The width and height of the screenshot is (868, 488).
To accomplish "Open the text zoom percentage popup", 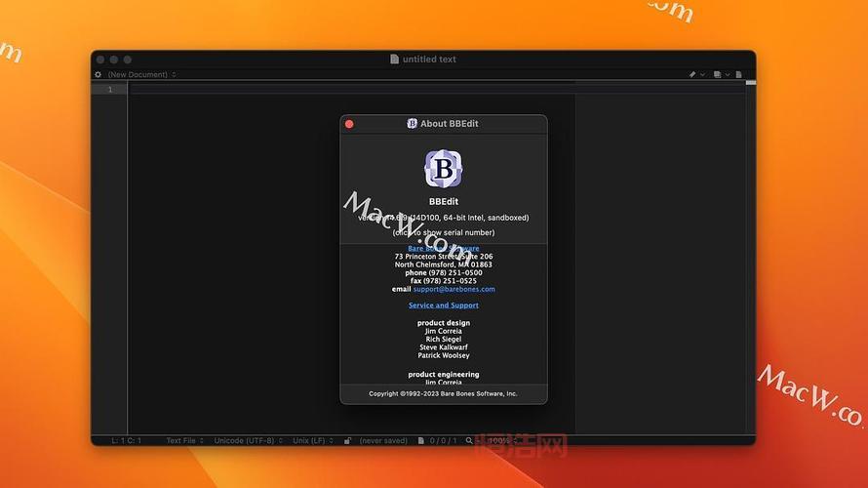I will [501, 441].
